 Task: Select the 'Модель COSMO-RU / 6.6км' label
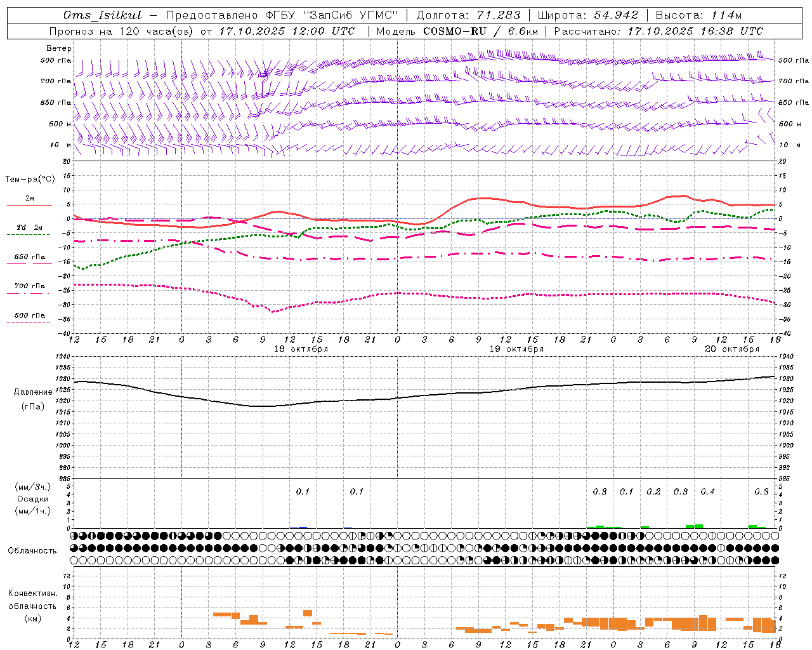coord(457,31)
